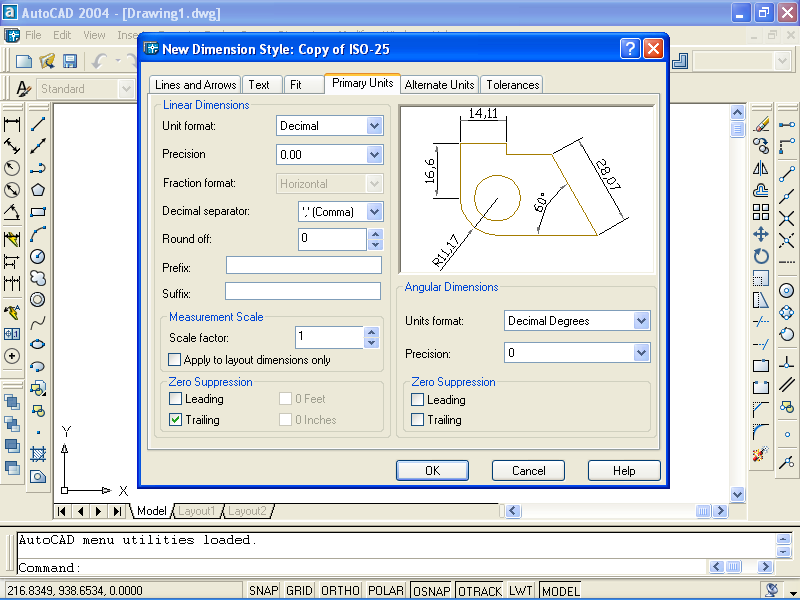Toggle SNAP mode in status bar
Screen dimensions: 800x600
263,590
